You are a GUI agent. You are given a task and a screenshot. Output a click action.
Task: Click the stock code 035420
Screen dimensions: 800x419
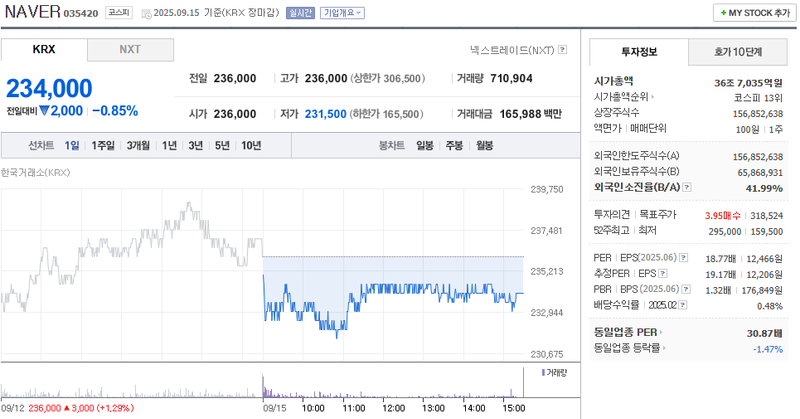point(81,13)
